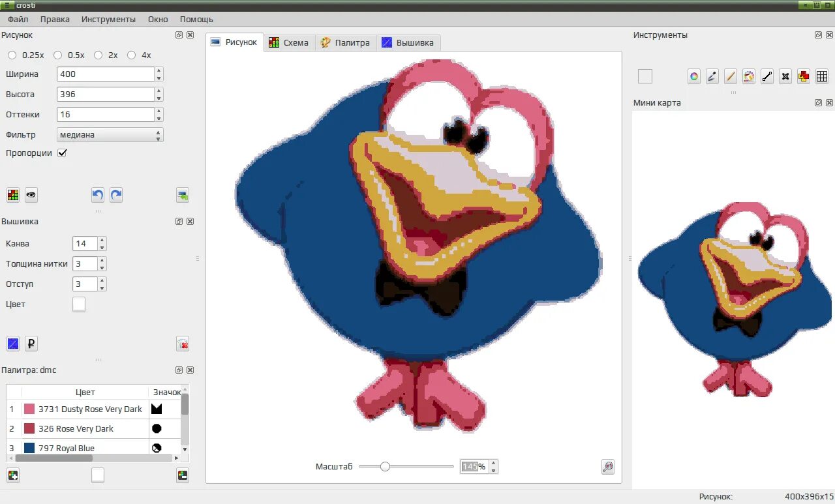Float the Инструменты panel with its detach icon
This screenshot has width=835, height=504.
[818, 35]
